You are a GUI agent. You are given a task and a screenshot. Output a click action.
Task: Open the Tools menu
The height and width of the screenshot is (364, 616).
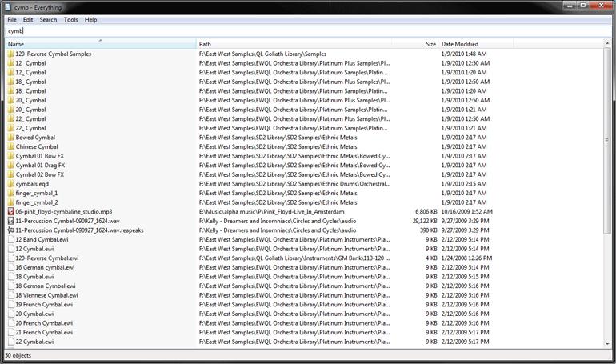click(x=70, y=20)
